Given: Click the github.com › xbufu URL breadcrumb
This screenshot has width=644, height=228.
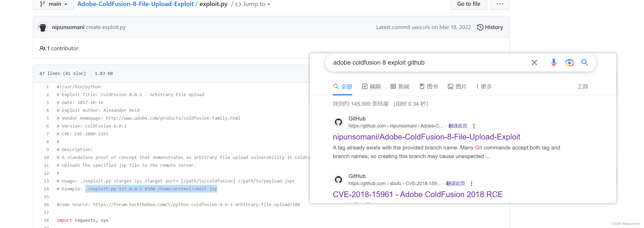Looking at the screenshot, I should (394, 183).
